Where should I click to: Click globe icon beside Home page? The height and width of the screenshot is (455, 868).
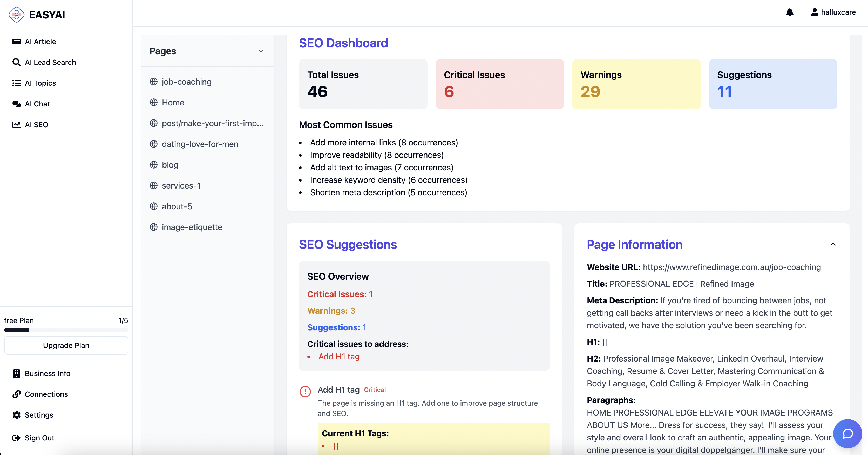point(154,103)
